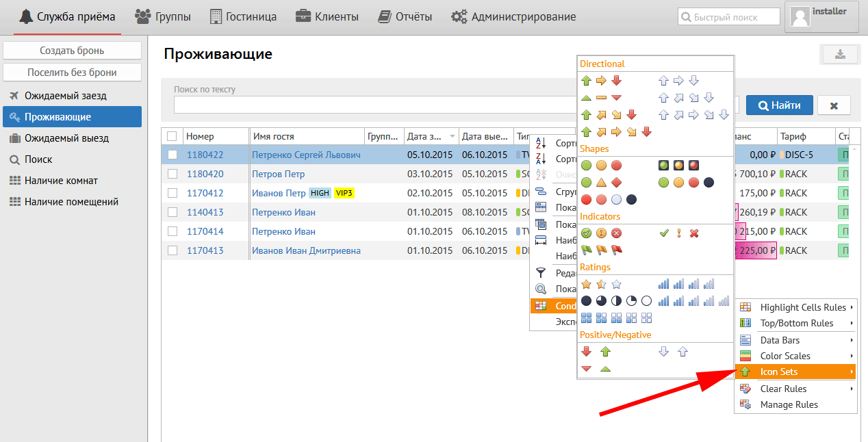Choose the three stars rating icon set
This screenshot has width=868, height=442.
coord(601,284)
